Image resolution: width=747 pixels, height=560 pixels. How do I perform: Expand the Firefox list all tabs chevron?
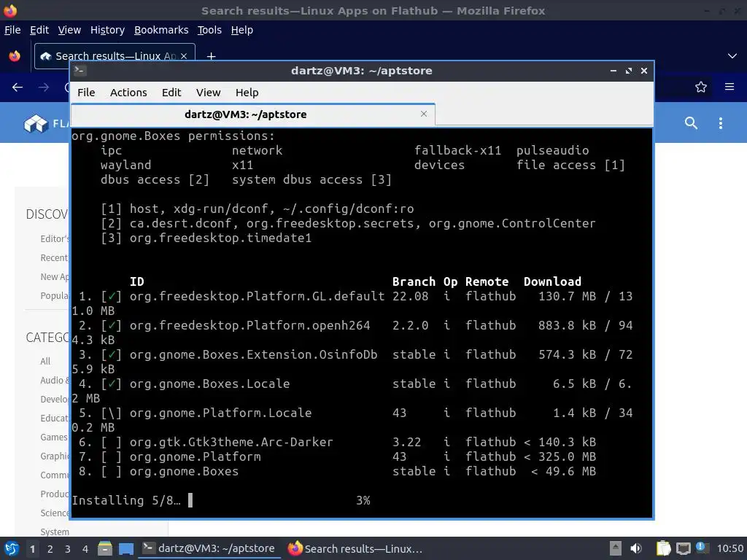click(x=732, y=56)
